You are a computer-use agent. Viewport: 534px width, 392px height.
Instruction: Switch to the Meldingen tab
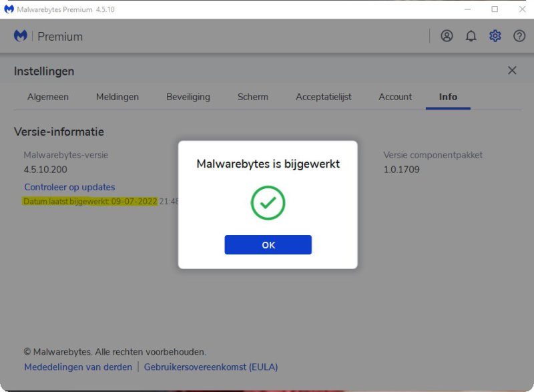point(117,97)
